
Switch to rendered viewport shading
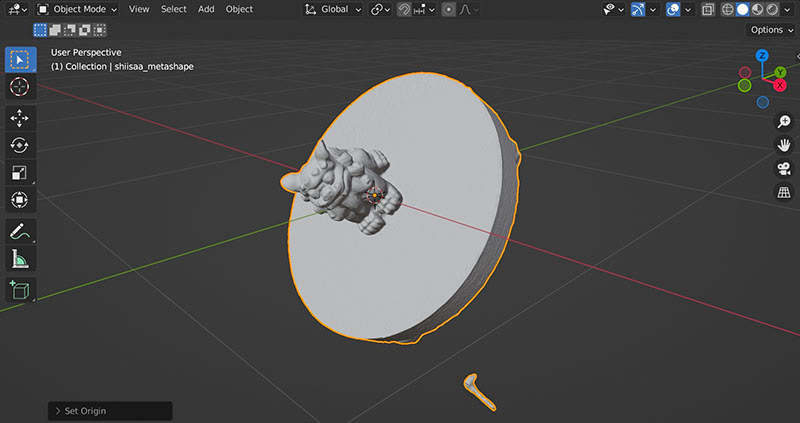[772, 9]
